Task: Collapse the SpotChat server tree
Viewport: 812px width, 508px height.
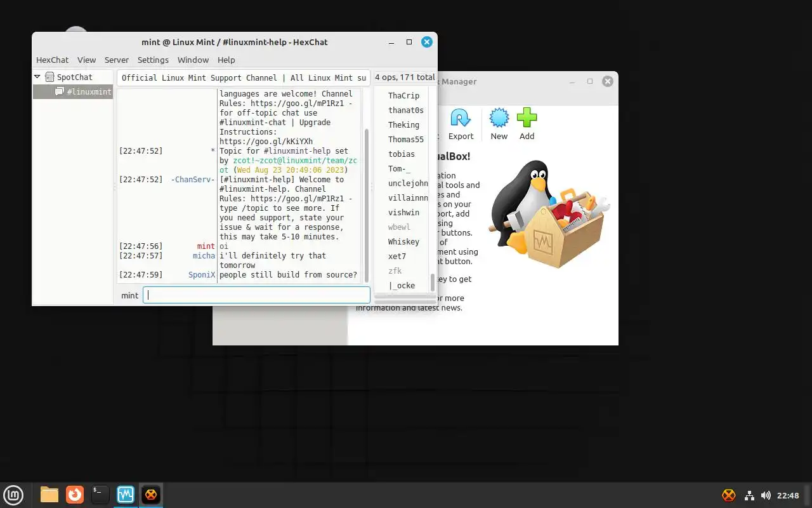Action: [x=37, y=77]
